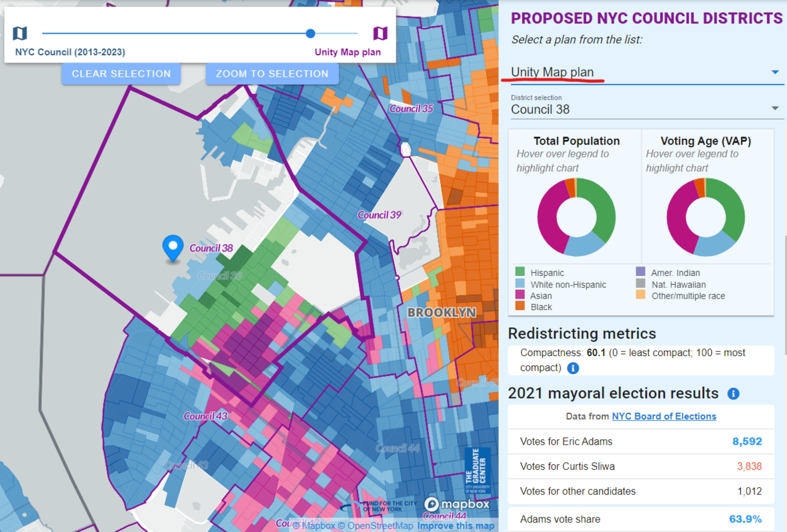Image resolution: width=787 pixels, height=532 pixels.
Task: Click the info icon beside 2021 mayoral election results
Action: point(733,393)
